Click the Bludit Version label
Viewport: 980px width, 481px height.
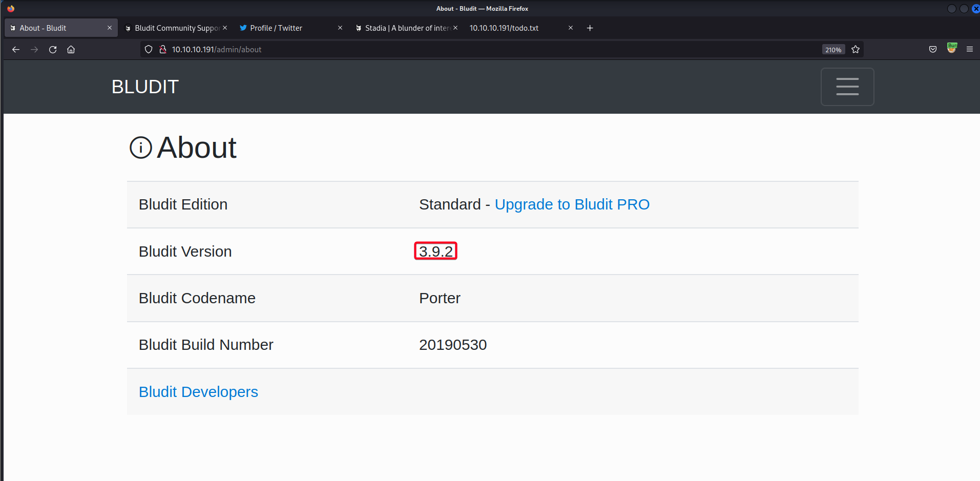tap(185, 252)
